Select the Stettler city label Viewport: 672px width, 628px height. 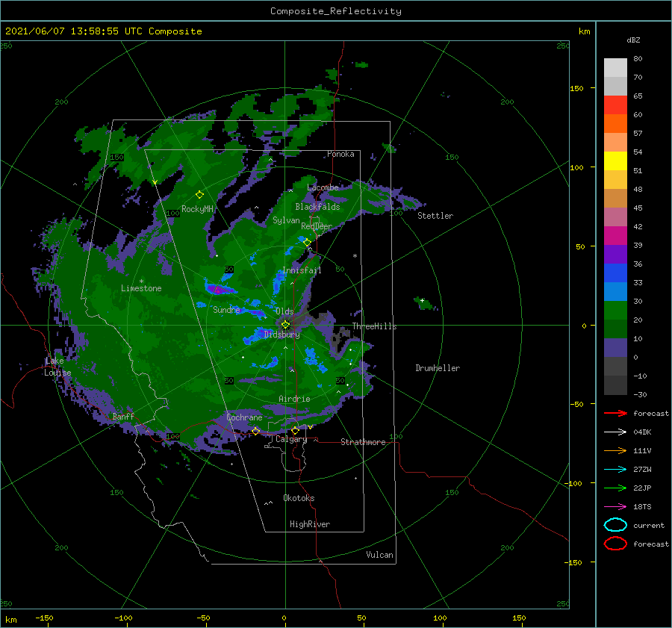coord(435,216)
